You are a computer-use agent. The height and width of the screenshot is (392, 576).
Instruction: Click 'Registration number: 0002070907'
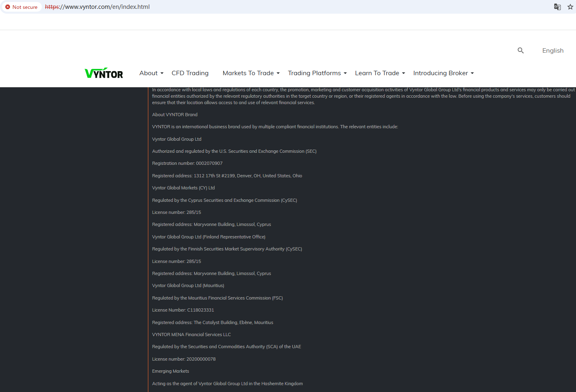(x=187, y=163)
